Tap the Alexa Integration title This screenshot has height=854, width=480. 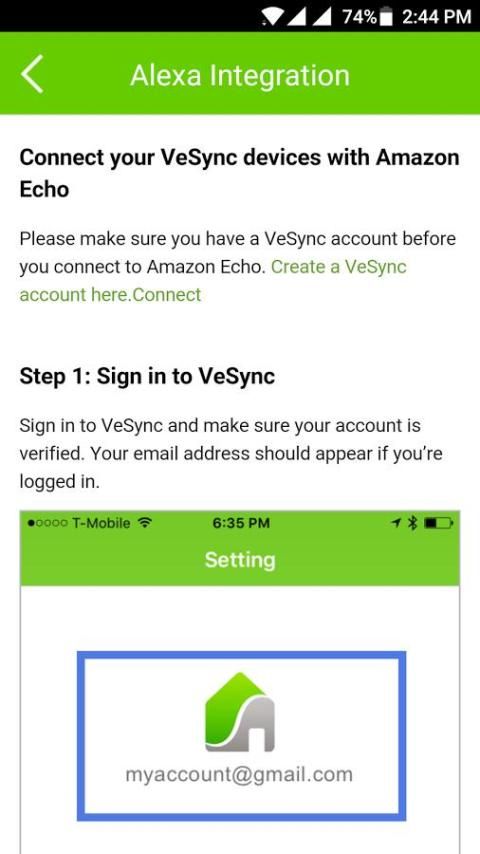tap(240, 75)
